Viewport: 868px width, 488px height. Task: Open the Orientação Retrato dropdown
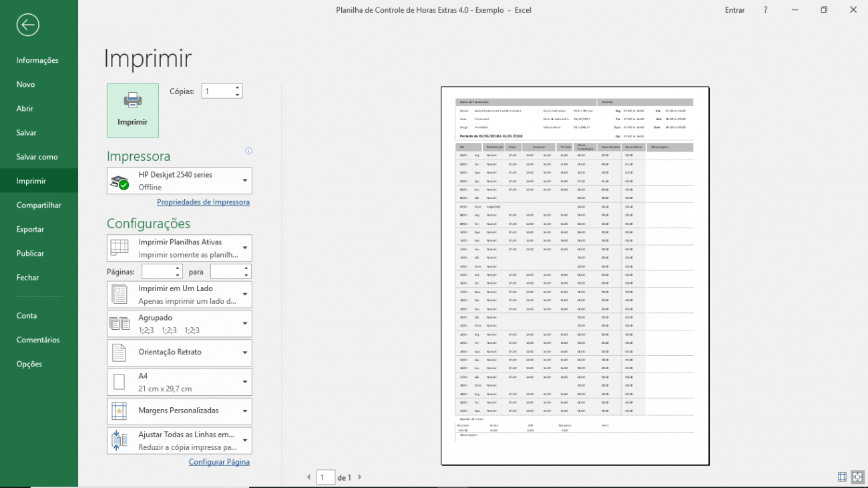(180, 352)
